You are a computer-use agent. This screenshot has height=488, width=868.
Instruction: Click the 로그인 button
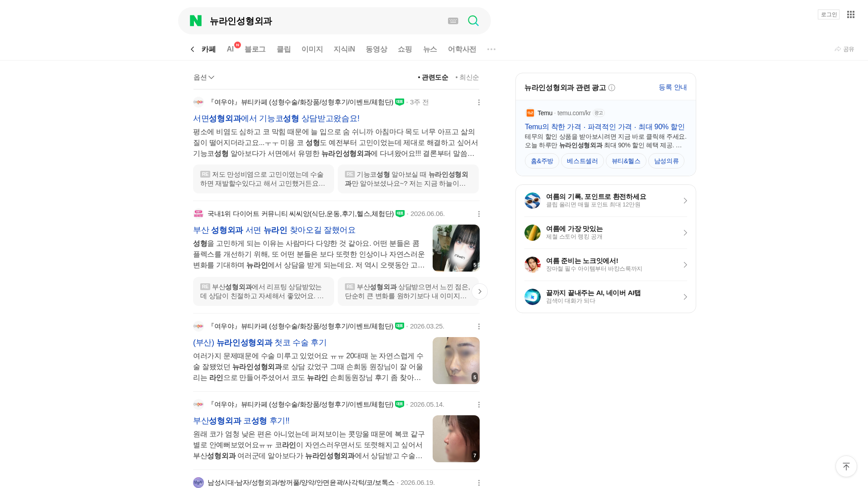[829, 14]
